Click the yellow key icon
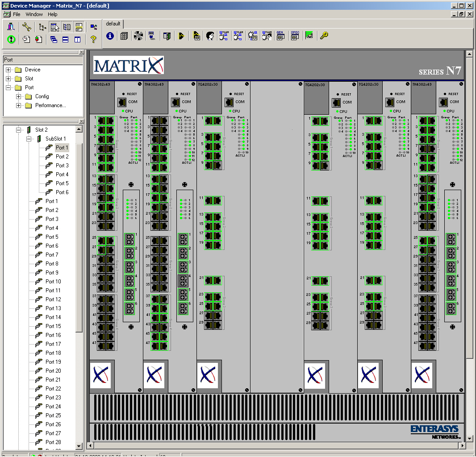This screenshot has width=476, height=457. pyautogui.click(x=324, y=36)
